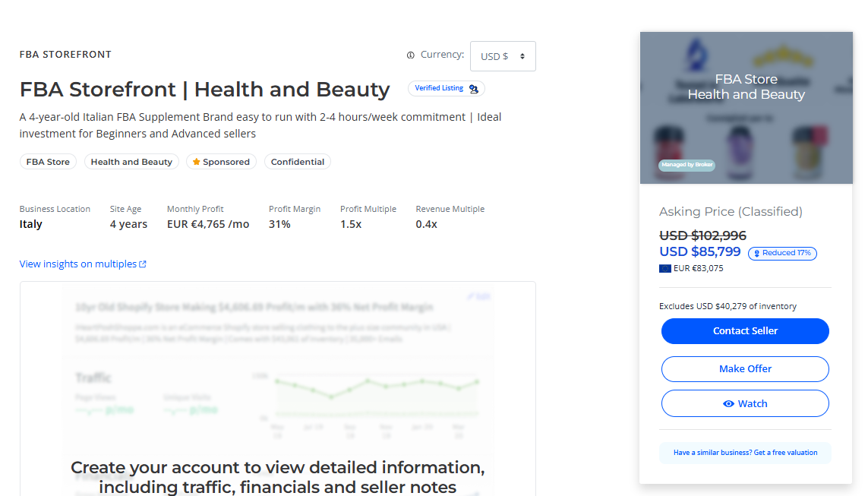Click the Revenue Multiple value 0.4x
The width and height of the screenshot is (868, 496).
(426, 224)
